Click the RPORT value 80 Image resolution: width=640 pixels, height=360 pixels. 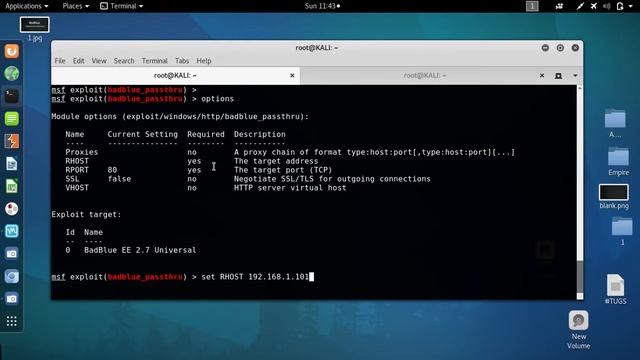coord(112,170)
